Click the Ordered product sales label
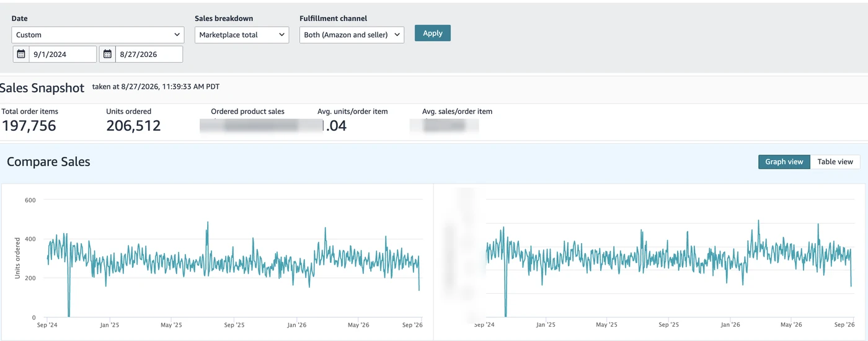 pyautogui.click(x=248, y=112)
